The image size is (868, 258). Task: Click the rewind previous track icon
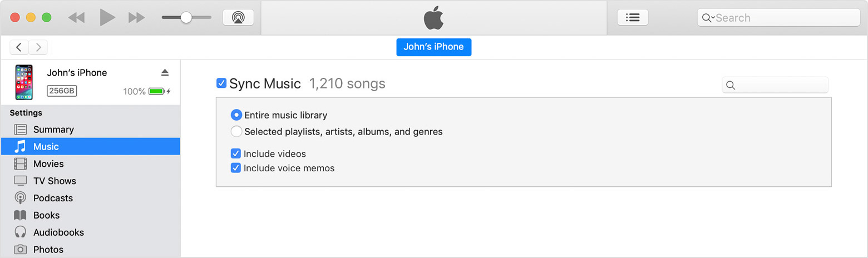(76, 18)
